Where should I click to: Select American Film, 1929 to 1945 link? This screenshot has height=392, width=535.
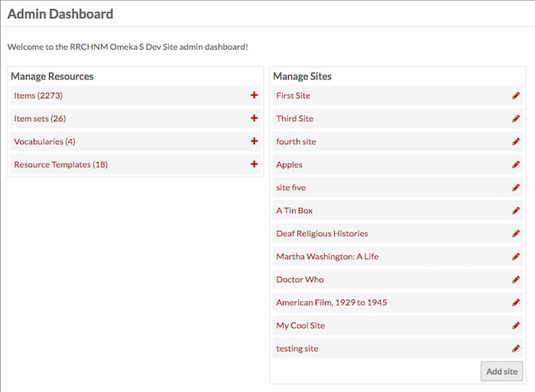(332, 303)
